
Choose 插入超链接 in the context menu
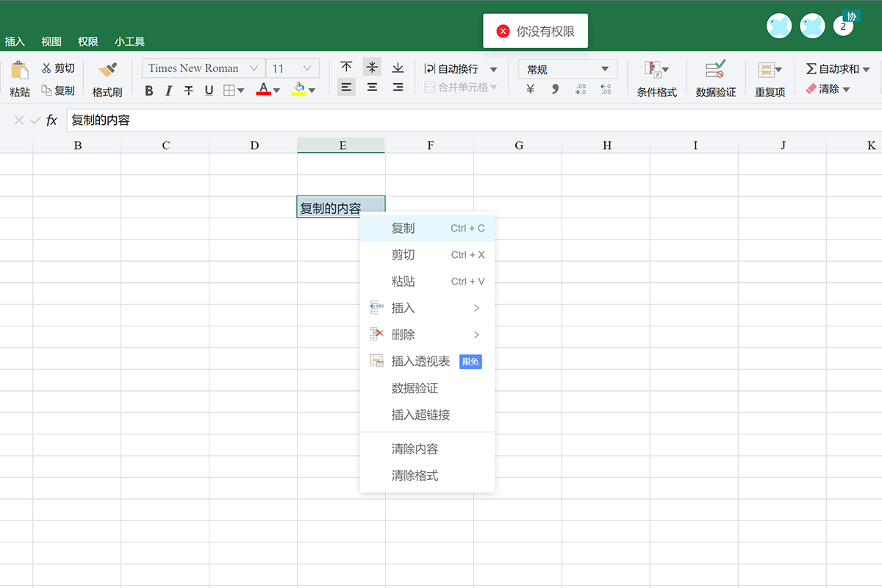point(427,415)
